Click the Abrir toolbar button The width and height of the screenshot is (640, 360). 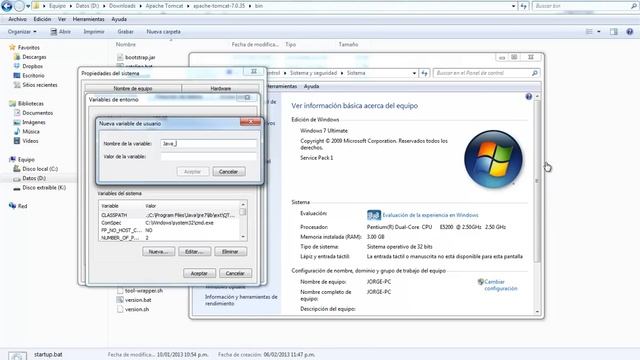pyautogui.click(x=60, y=31)
